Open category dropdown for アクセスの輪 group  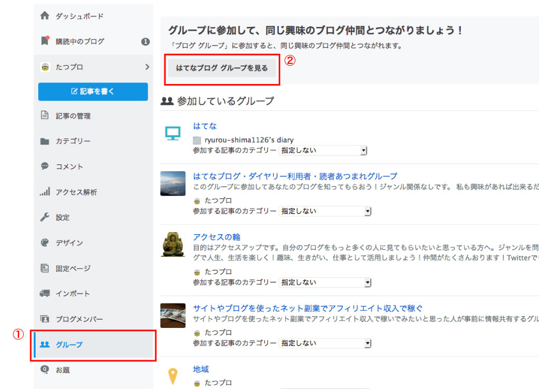pyautogui.click(x=325, y=283)
